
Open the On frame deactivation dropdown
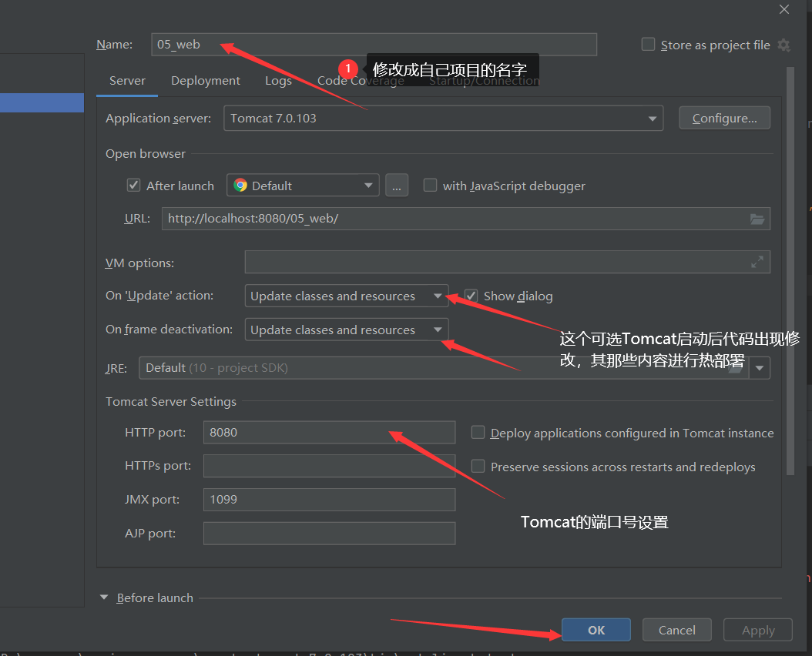[347, 330]
